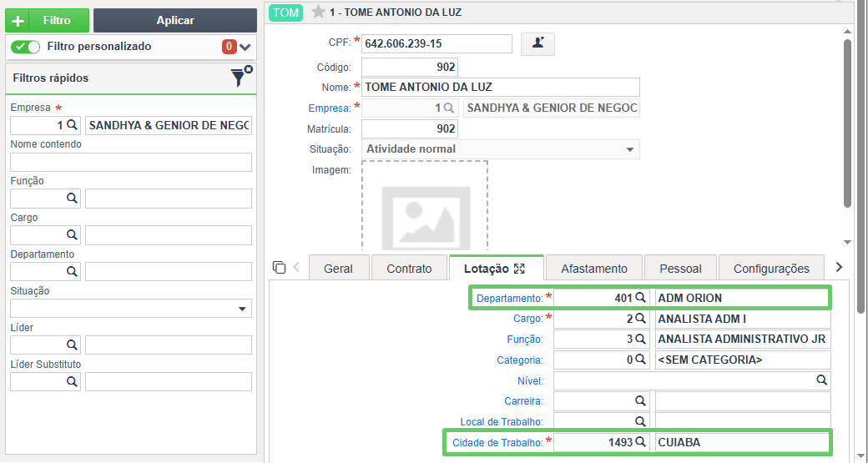Open the Geral tab
The image size is (868, 463).
338,269
